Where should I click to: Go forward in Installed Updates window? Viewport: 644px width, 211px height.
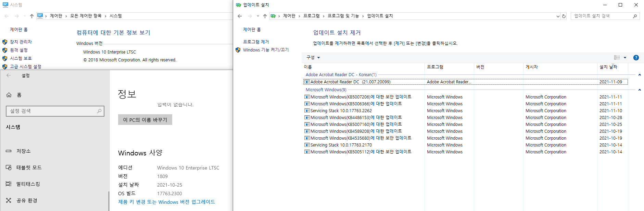(x=250, y=16)
